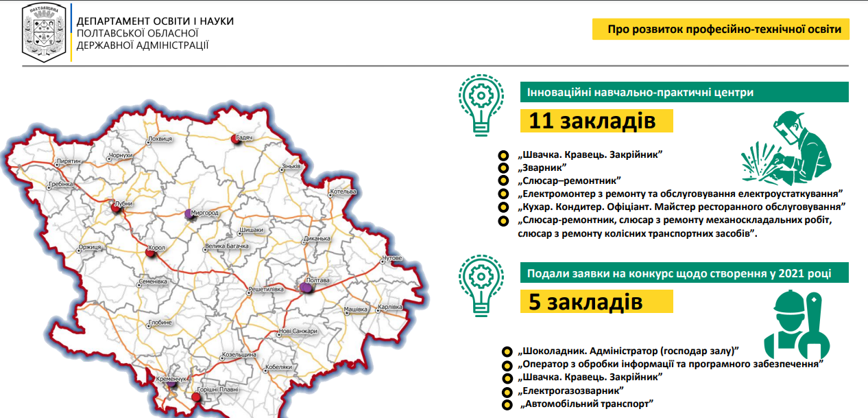This screenshot has height=418, width=868.
Task: Click the yellow 5 закладів box
Action: 596,301
